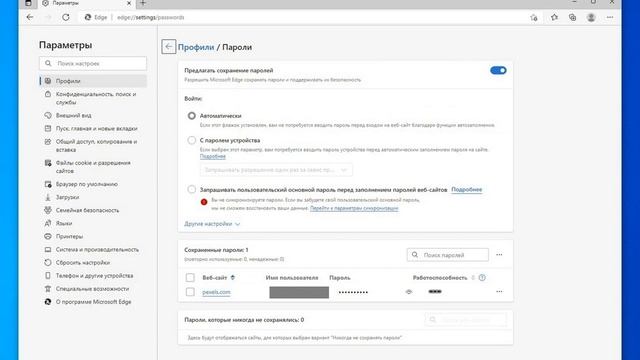Open Профили settings section

[x=93, y=81]
